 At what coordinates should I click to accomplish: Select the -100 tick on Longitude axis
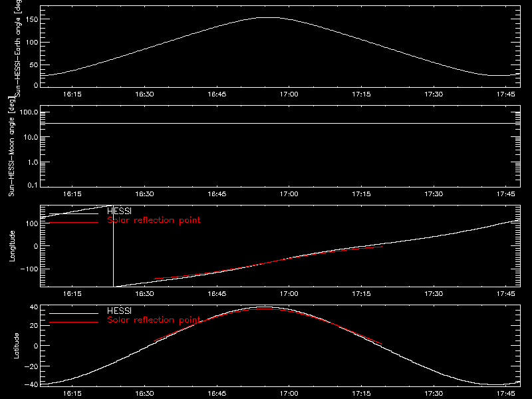point(29,269)
